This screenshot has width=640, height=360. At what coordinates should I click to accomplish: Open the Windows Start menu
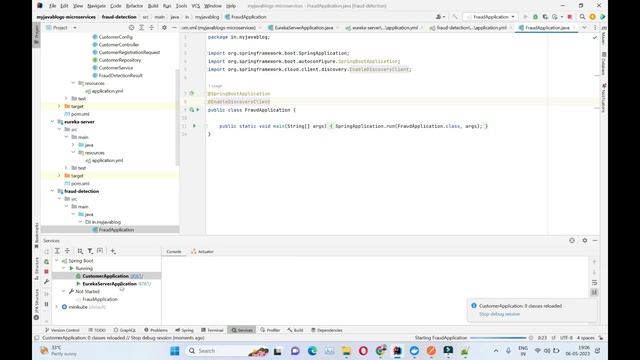[x=175, y=351]
